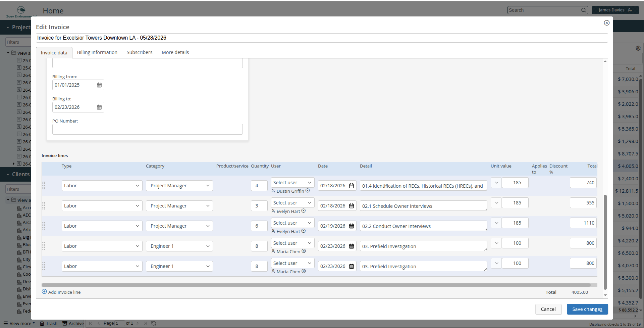Open the settings gear in Home window
The image size is (644, 328).
click(638, 48)
